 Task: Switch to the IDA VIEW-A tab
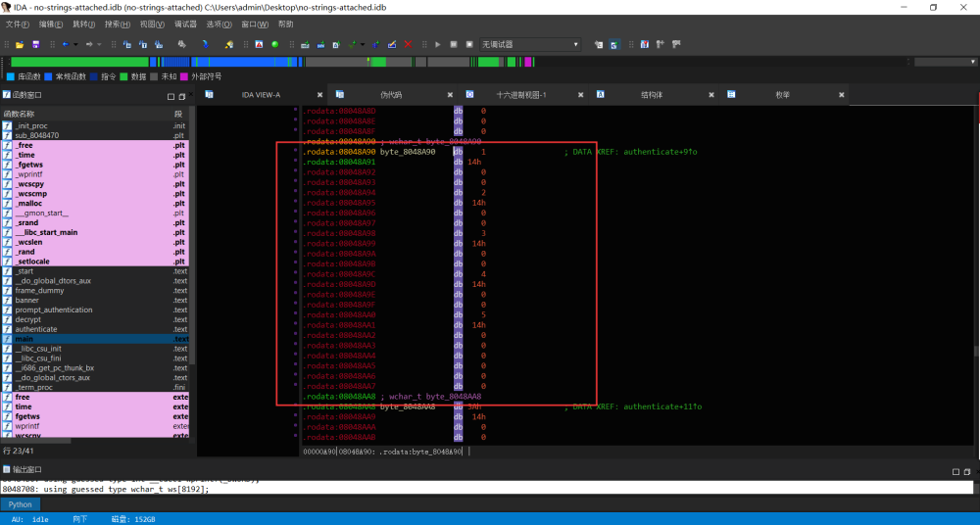pyautogui.click(x=261, y=95)
